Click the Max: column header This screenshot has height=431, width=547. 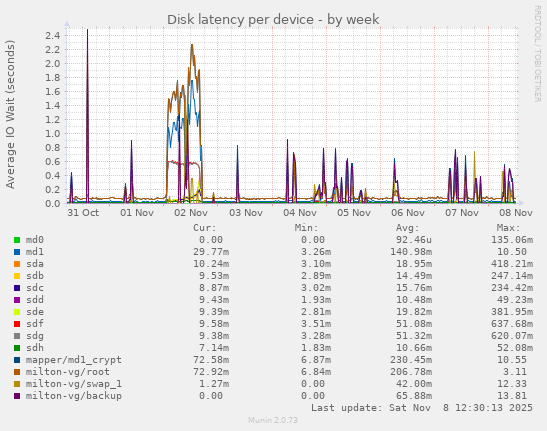pyautogui.click(x=508, y=228)
